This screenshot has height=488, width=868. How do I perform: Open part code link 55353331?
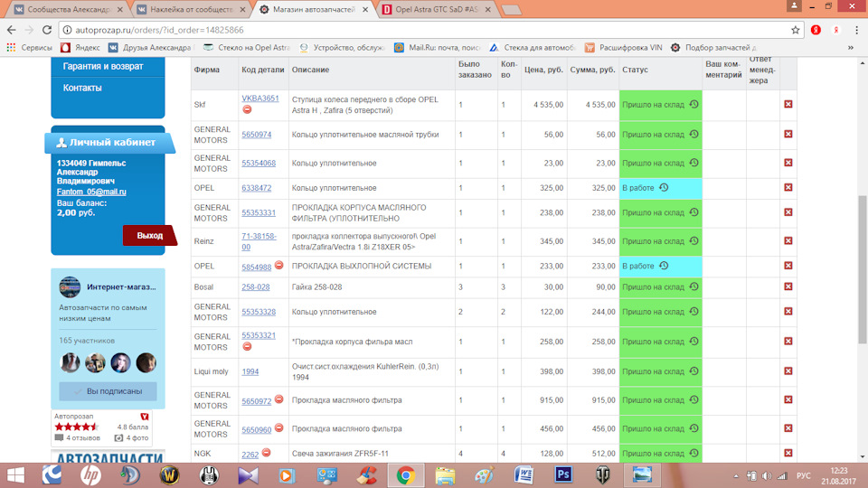(259, 212)
